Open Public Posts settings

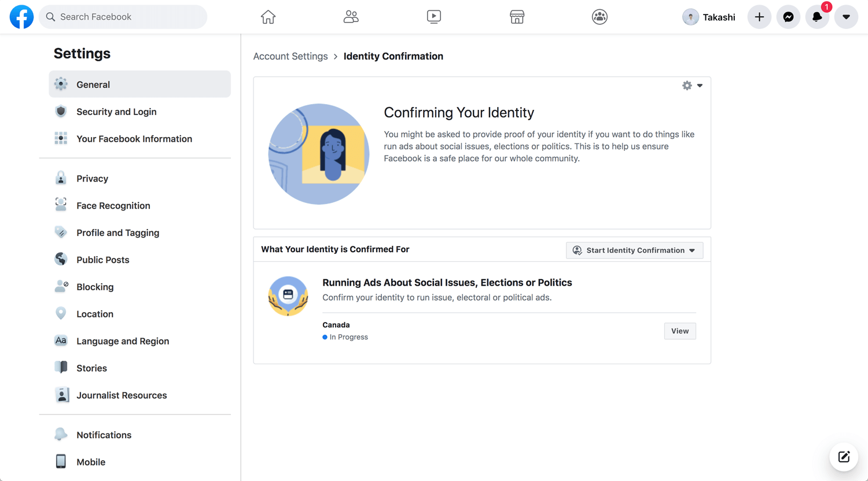tap(140, 260)
